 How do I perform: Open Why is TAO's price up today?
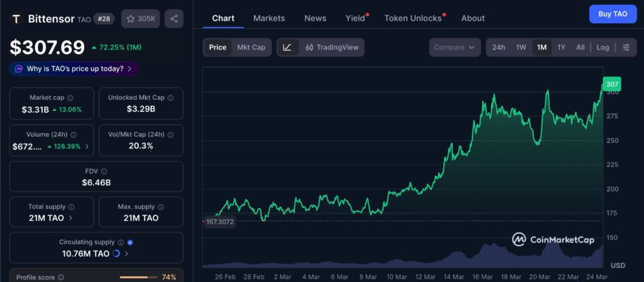74,69
